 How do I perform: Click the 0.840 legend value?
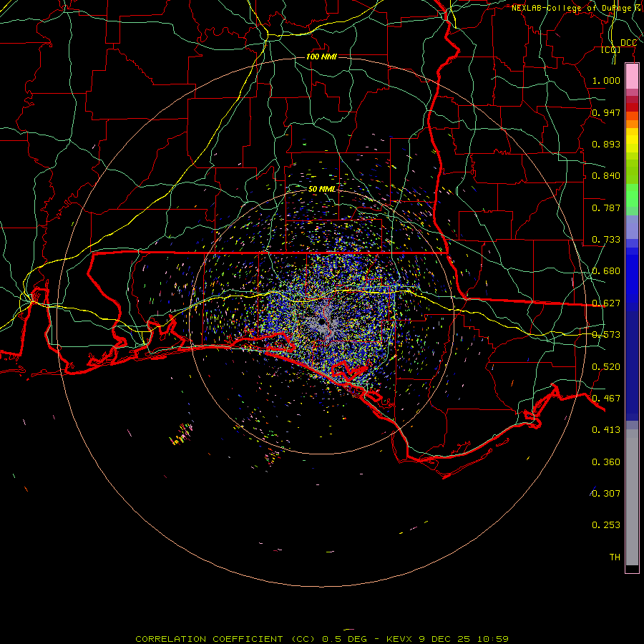(606, 176)
